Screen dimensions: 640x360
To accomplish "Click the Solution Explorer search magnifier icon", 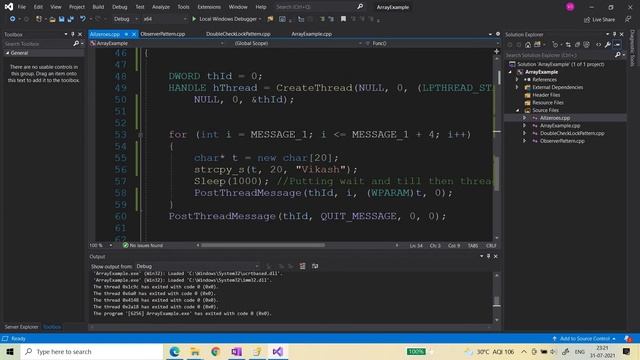I will (x=618, y=55).
